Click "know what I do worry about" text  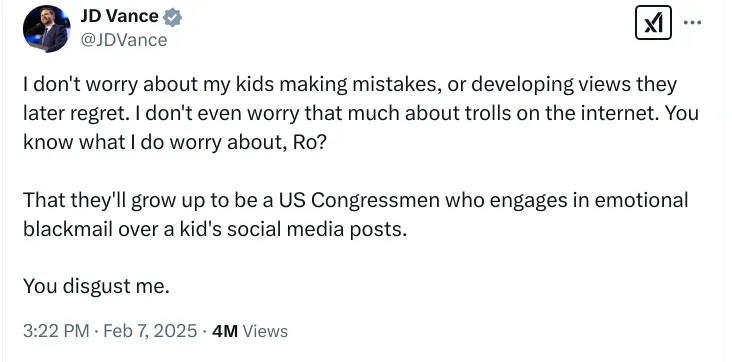155,142
